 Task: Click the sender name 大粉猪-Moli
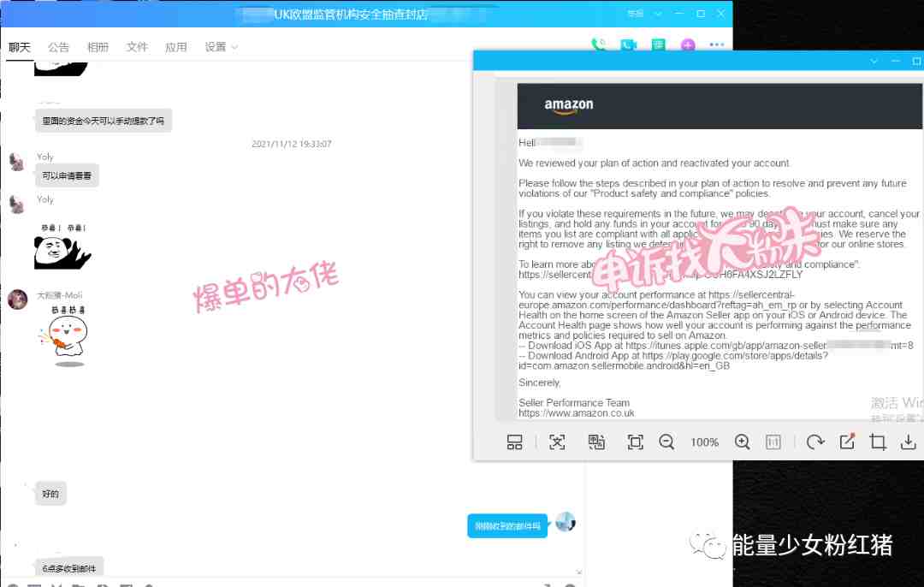tap(60, 294)
